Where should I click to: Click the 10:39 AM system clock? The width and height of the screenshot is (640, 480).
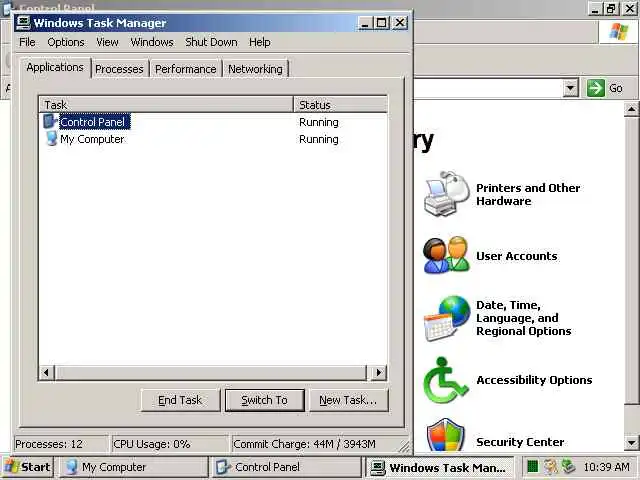pyautogui.click(x=606, y=467)
